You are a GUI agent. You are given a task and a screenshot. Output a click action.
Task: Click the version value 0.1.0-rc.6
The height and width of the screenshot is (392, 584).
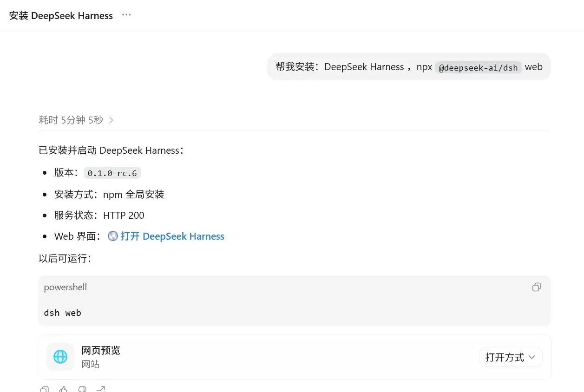[112, 173]
